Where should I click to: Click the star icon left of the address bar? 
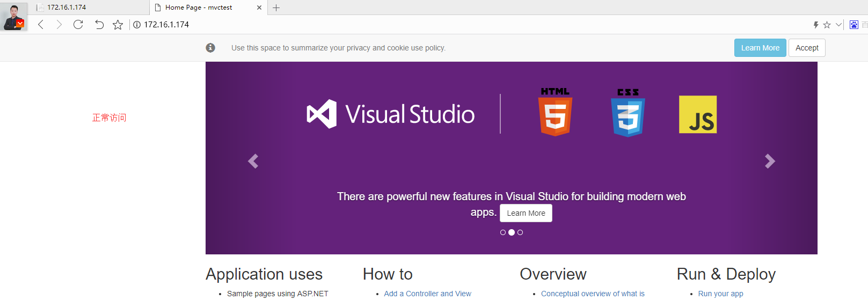pos(118,25)
